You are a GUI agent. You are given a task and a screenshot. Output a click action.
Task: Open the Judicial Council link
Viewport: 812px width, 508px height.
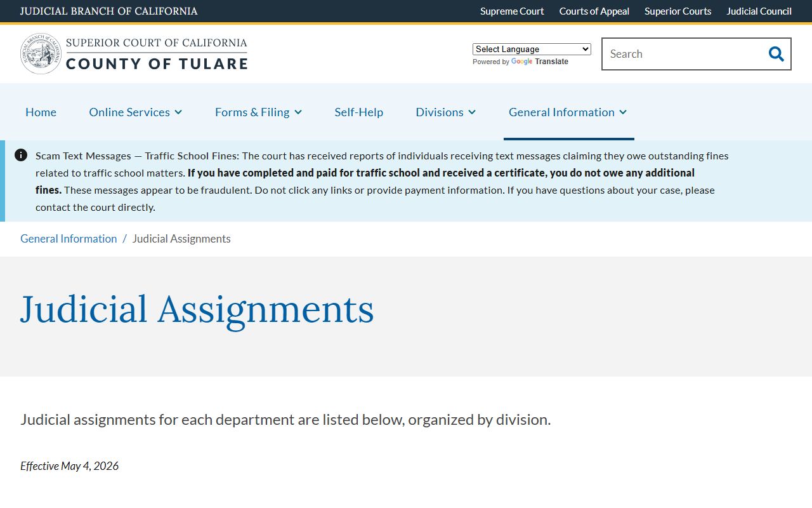[x=759, y=11]
